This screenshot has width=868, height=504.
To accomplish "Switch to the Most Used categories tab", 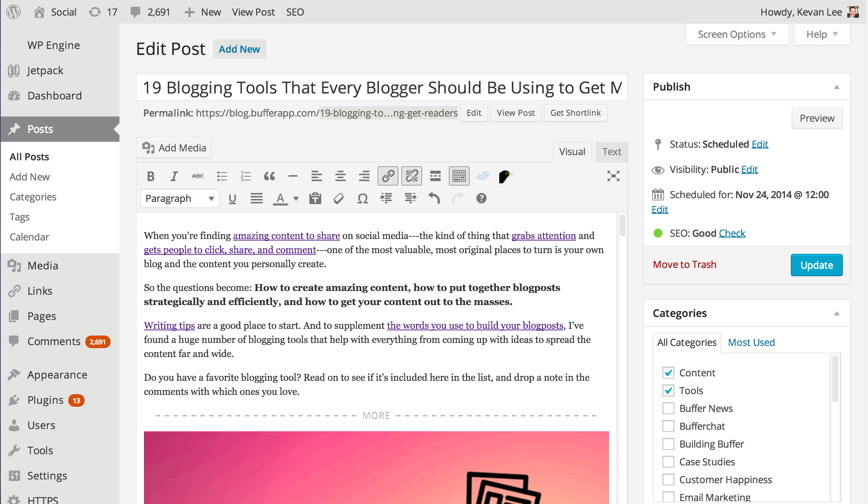I will coord(751,342).
